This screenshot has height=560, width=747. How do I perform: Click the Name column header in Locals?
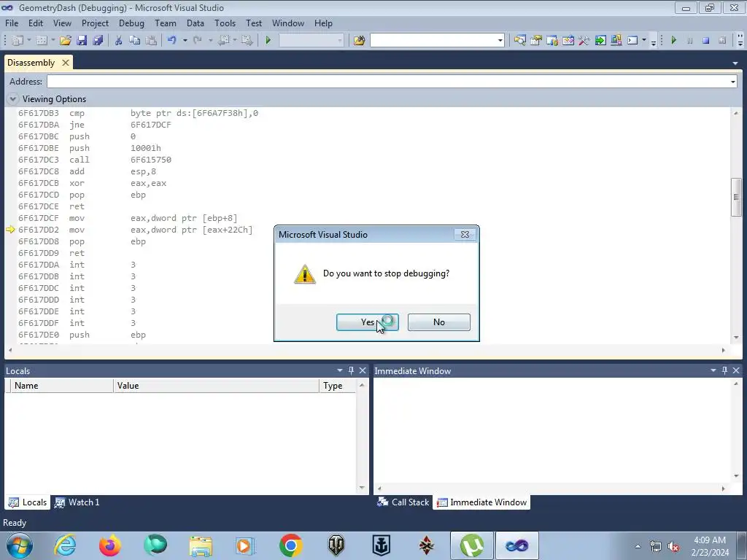point(62,386)
